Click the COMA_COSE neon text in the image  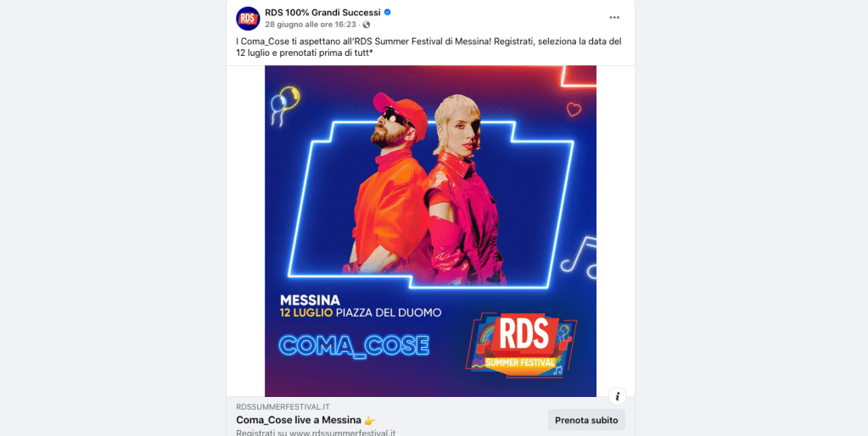(x=355, y=345)
